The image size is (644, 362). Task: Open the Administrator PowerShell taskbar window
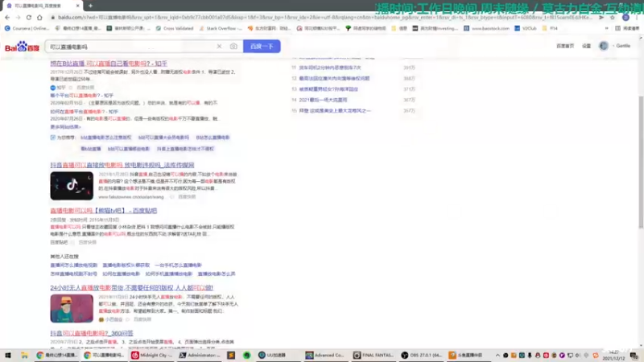click(200, 355)
